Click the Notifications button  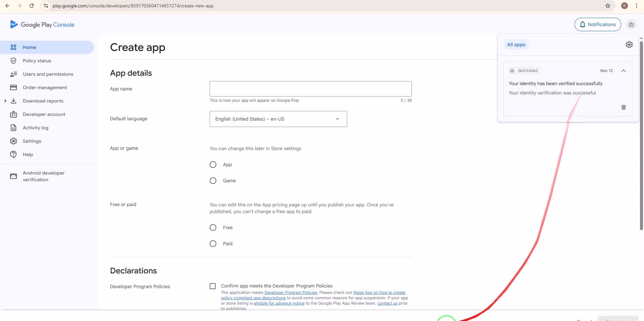(597, 24)
